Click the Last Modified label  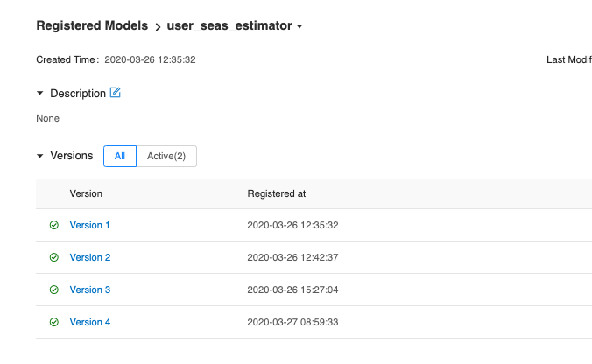pos(569,59)
